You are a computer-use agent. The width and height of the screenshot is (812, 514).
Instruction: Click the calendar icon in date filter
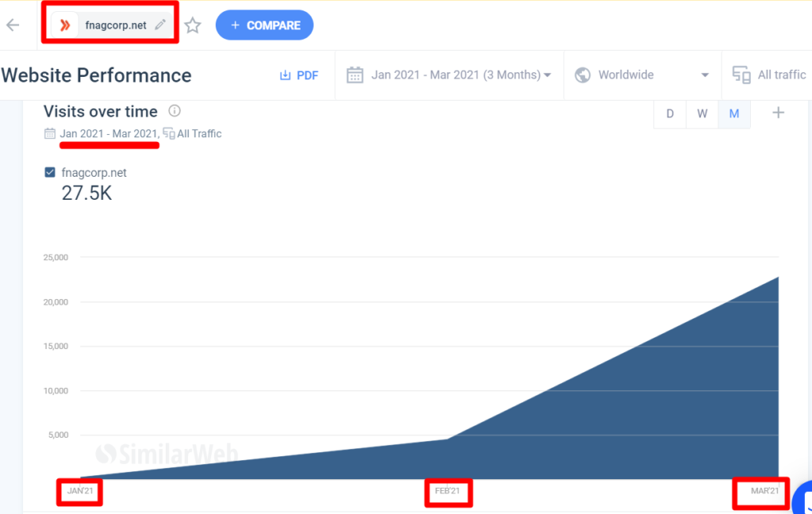355,75
